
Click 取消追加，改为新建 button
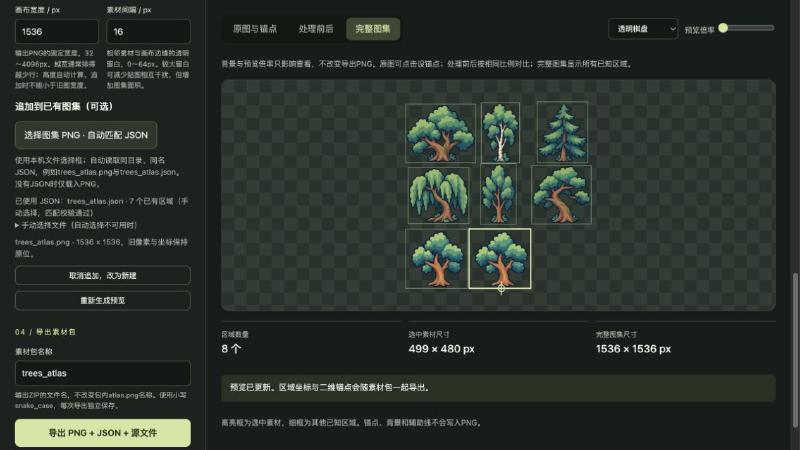tap(103, 276)
